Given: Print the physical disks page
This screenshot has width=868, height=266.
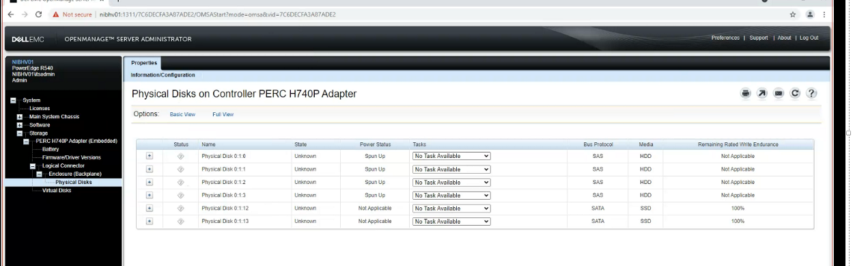Looking at the screenshot, I should [x=746, y=94].
